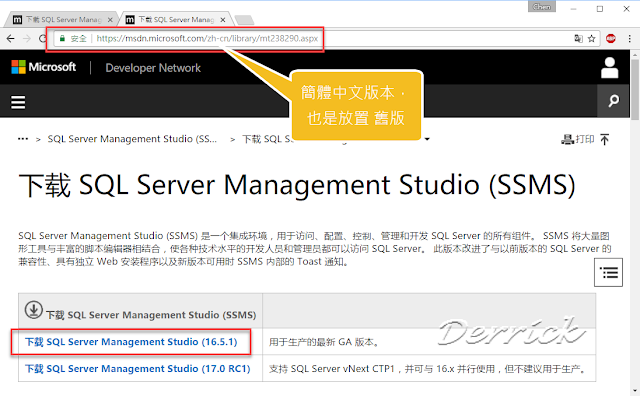Image resolution: width=640 pixels, height=396 pixels.
Task: Open Developer Network link in header
Action: (x=153, y=68)
